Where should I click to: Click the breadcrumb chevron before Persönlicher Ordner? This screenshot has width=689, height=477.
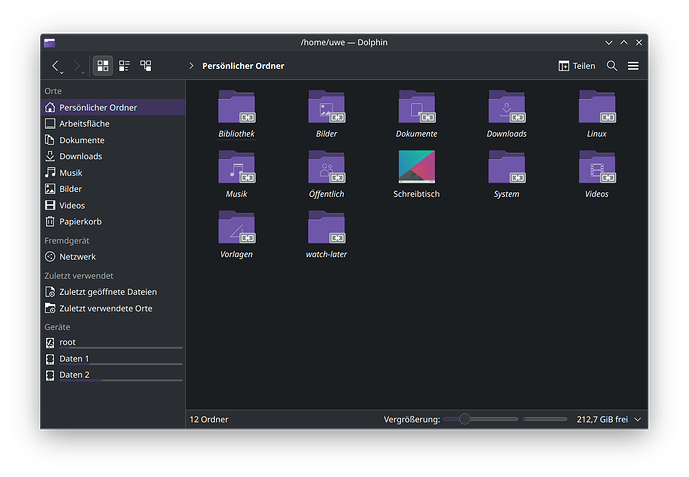(191, 66)
